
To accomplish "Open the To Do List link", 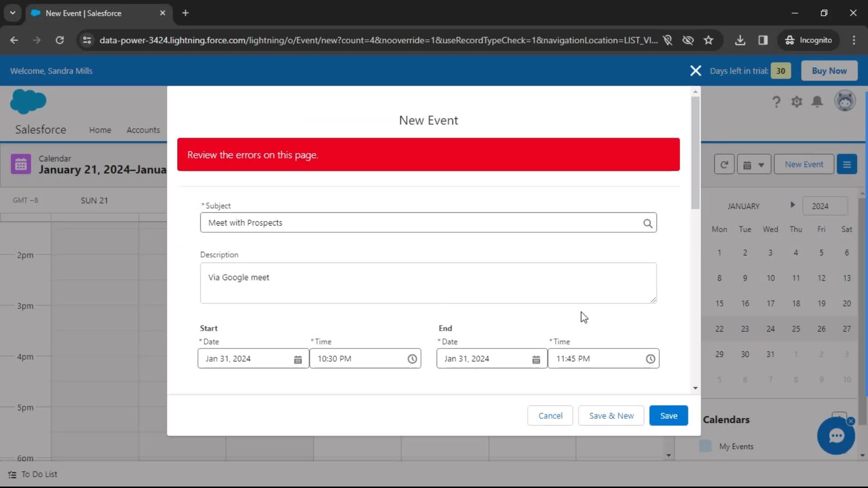I will tap(39, 474).
